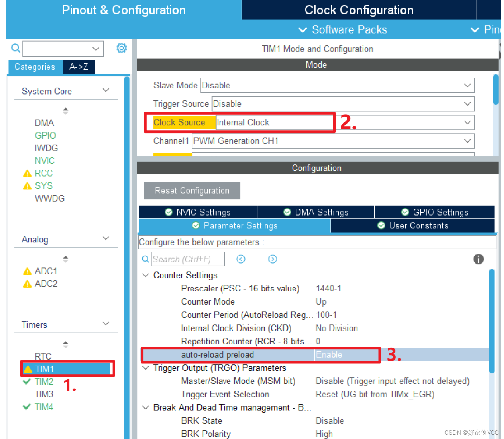Open DMA Settings tab
The height and width of the screenshot is (439, 504).
(316, 212)
